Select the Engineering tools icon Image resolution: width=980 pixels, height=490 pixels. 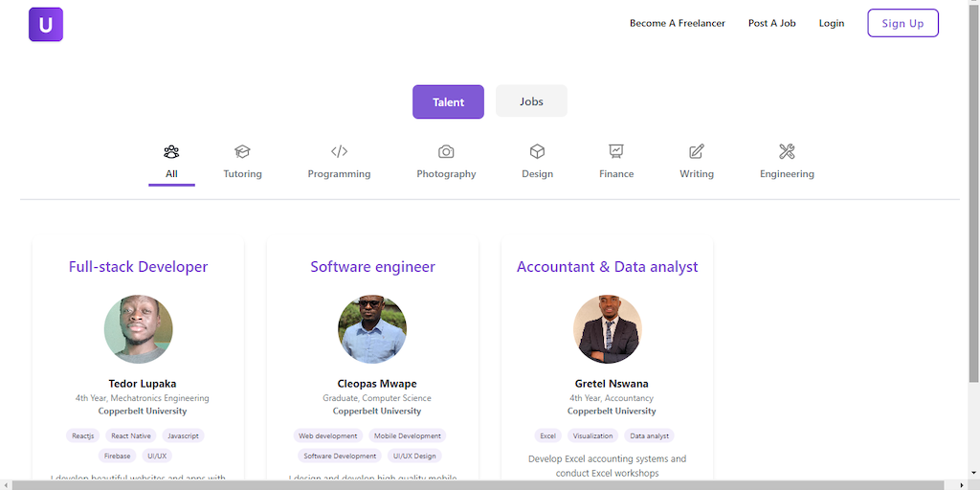(787, 151)
